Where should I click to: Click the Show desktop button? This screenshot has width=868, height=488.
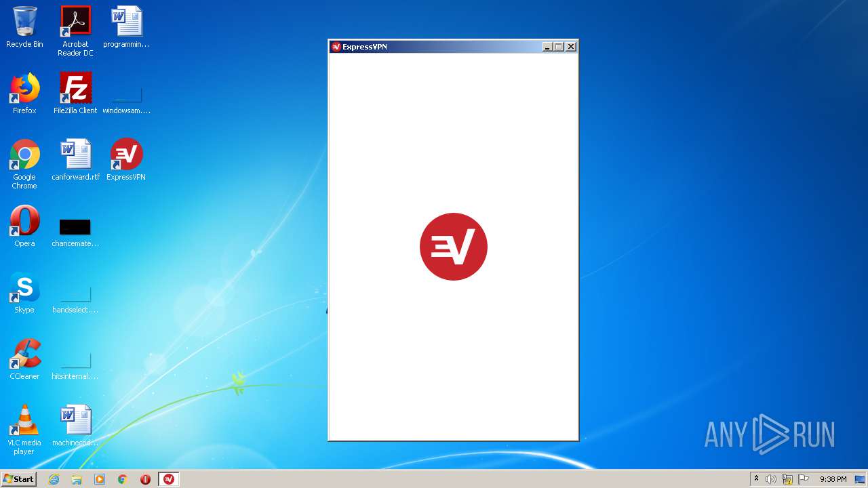click(x=861, y=479)
